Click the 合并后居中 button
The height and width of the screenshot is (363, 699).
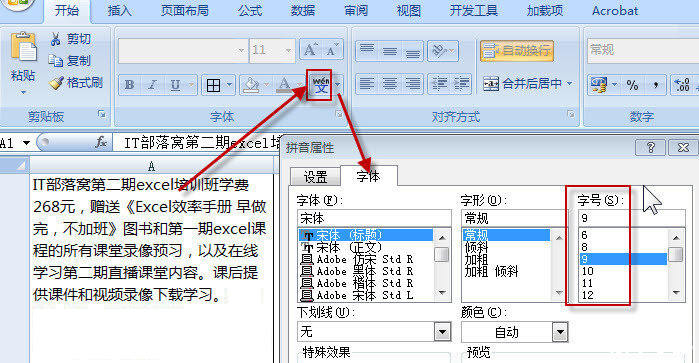[x=522, y=83]
